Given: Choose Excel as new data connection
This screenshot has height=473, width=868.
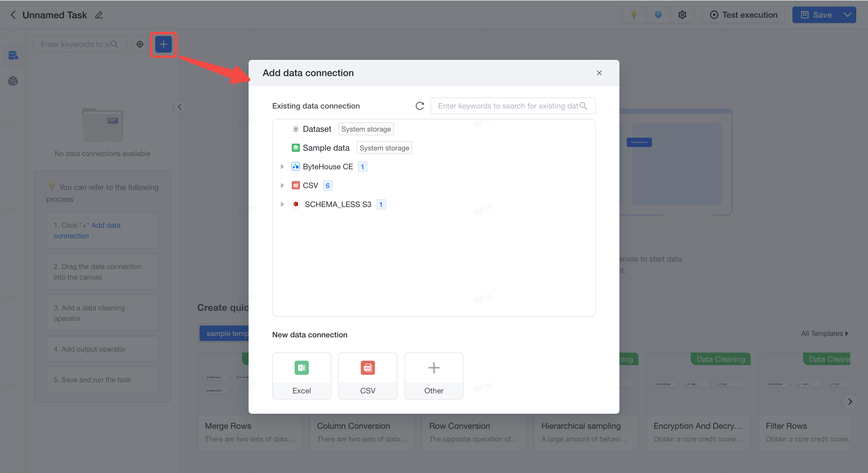Looking at the screenshot, I should (301, 376).
